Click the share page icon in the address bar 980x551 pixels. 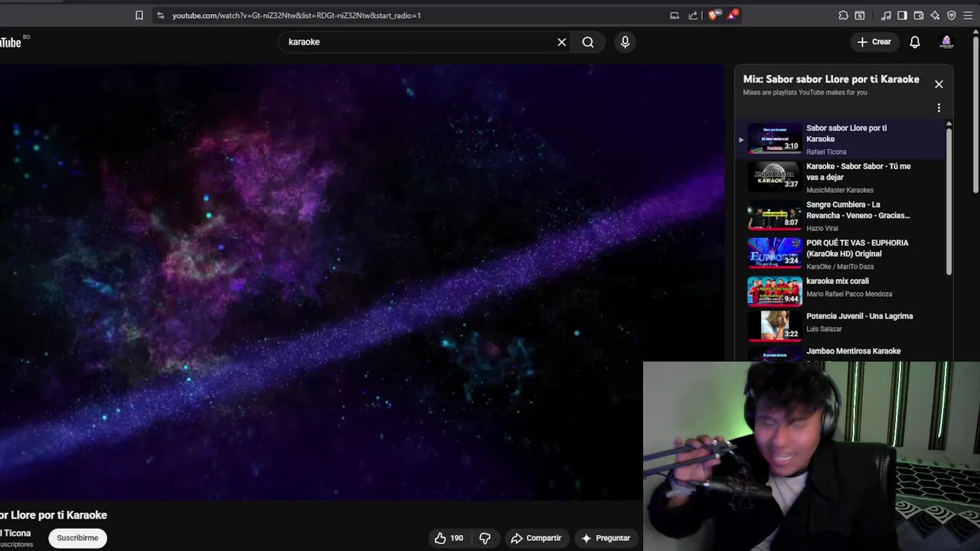point(693,15)
